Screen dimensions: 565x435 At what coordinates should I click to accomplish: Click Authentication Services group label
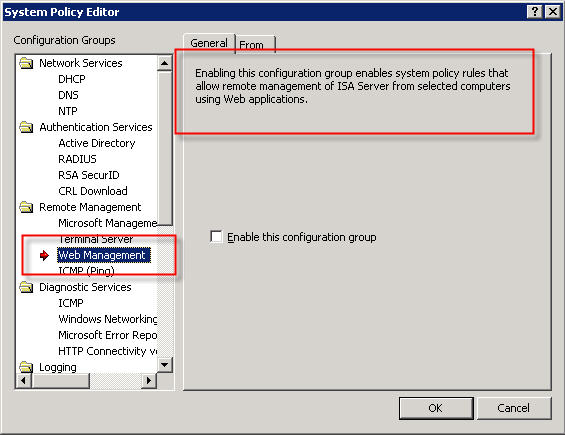[x=96, y=127]
